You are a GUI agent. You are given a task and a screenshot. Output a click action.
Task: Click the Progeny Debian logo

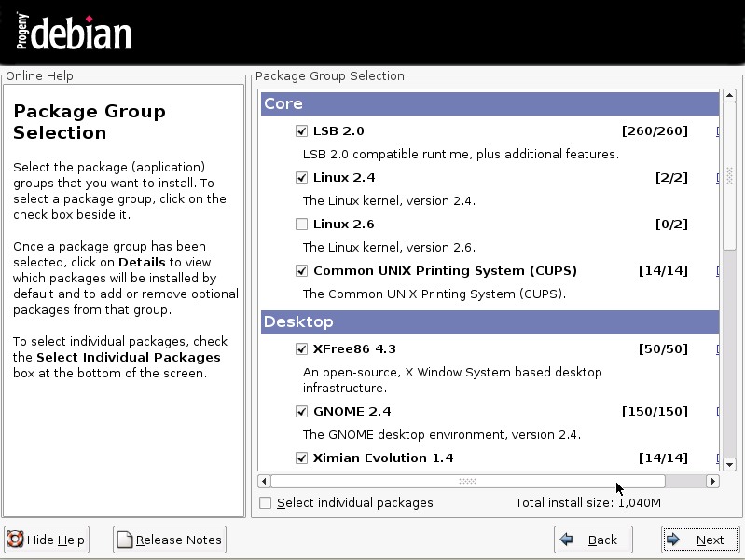pos(73,33)
